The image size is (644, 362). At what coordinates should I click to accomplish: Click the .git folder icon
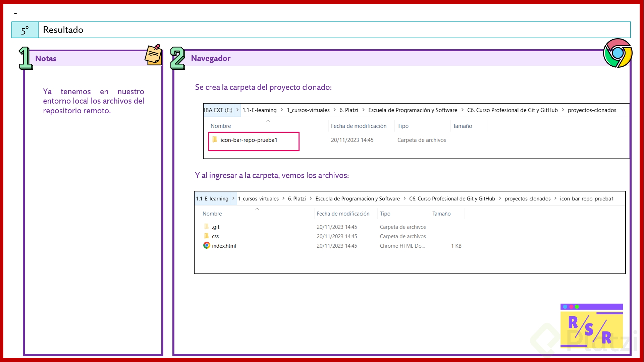click(206, 227)
